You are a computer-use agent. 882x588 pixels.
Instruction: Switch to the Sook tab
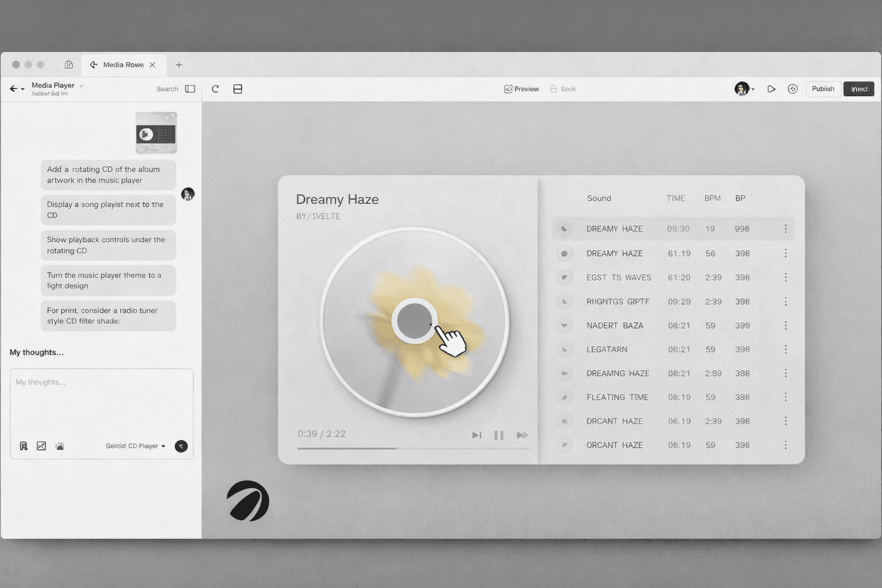(x=563, y=89)
